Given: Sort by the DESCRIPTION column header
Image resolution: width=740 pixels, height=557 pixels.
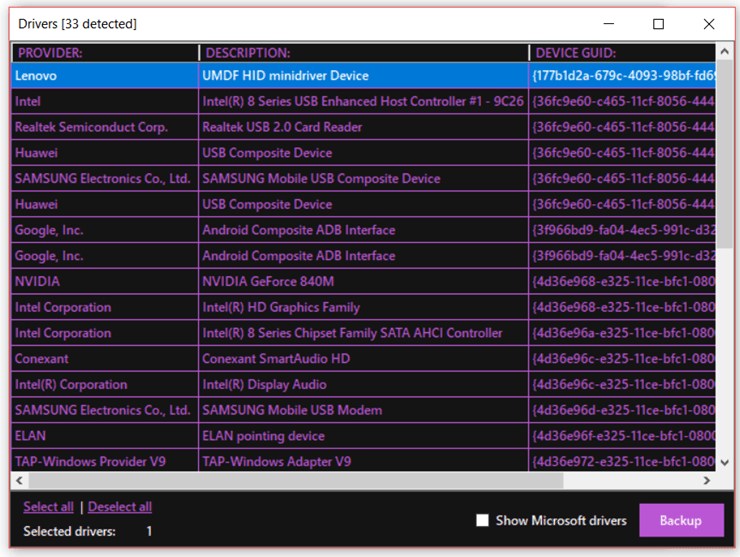Looking at the screenshot, I should pos(364,53).
